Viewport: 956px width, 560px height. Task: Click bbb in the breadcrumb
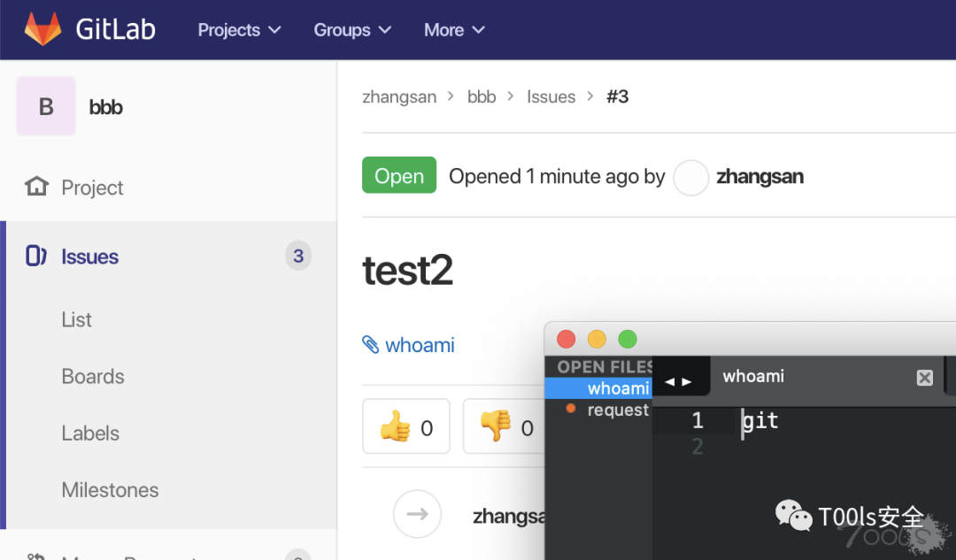click(482, 97)
